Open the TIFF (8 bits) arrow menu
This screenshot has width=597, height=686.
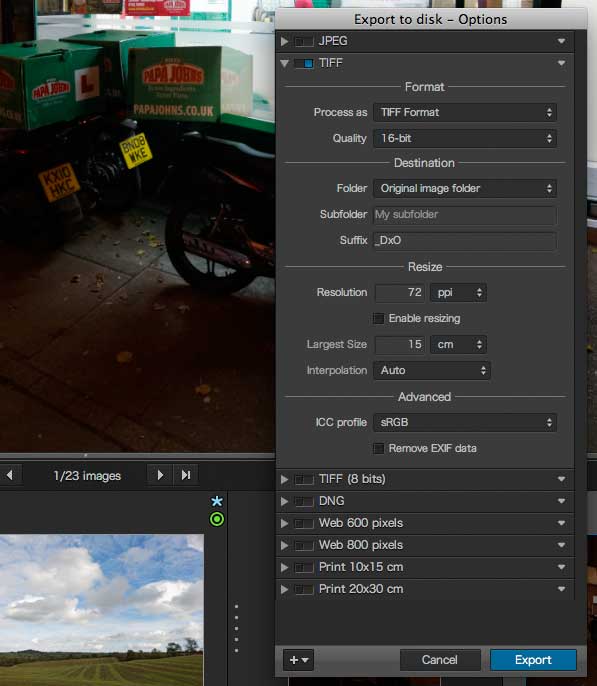pyautogui.click(x=561, y=479)
